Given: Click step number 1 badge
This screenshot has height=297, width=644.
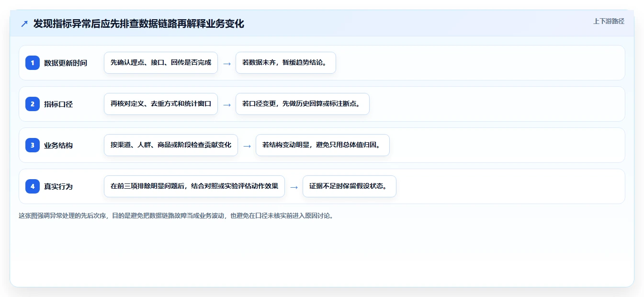Looking at the screenshot, I should pyautogui.click(x=33, y=62).
